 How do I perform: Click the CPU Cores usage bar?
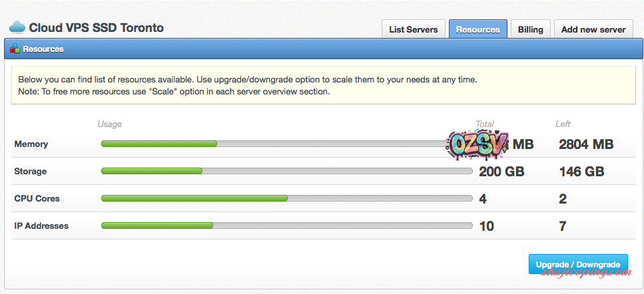286,198
